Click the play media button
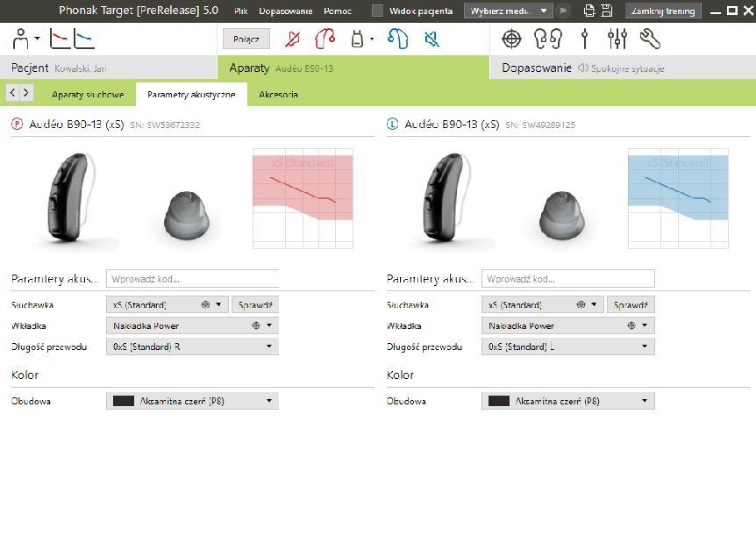Screen dimensions: 756x550 (563, 11)
